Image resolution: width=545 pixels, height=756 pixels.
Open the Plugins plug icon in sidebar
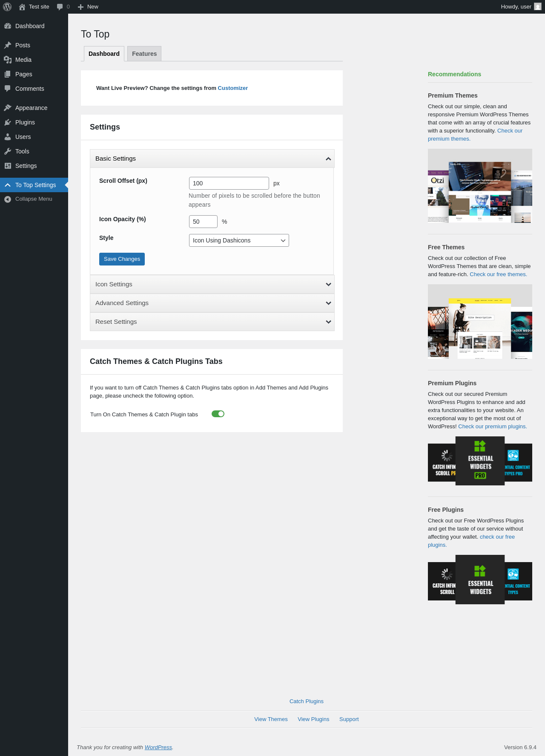8,122
